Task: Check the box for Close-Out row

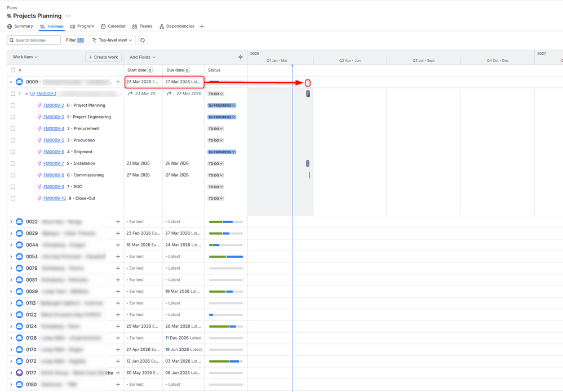Action: (x=13, y=198)
